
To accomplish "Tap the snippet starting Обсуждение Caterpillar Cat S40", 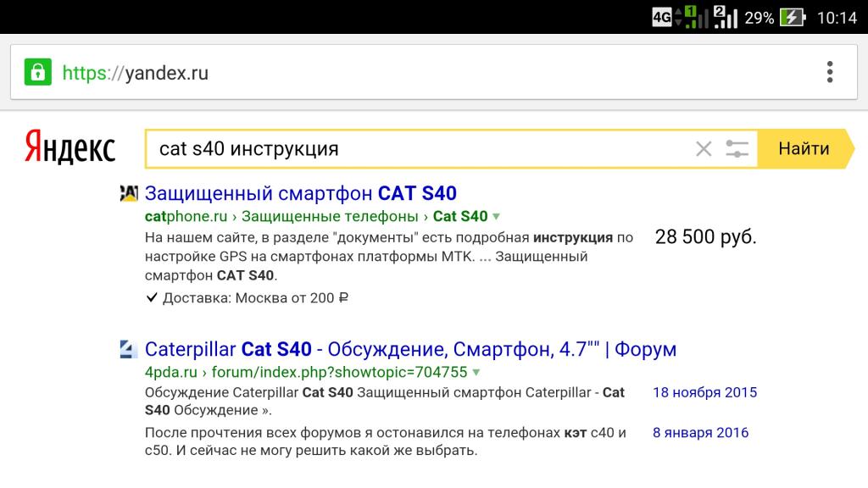I will pyautogui.click(x=385, y=402).
